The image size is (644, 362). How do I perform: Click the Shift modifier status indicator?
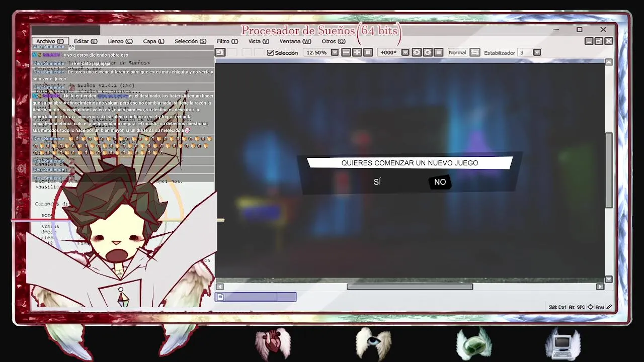553,307
